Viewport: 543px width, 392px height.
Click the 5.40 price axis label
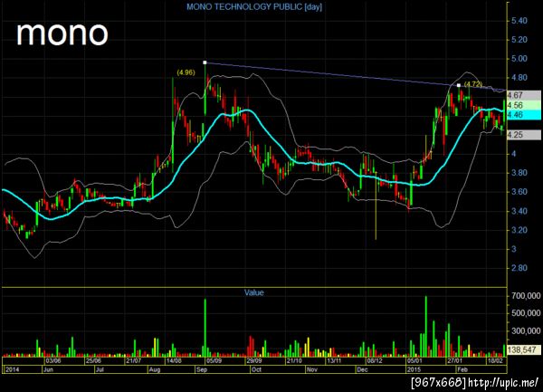519,21
